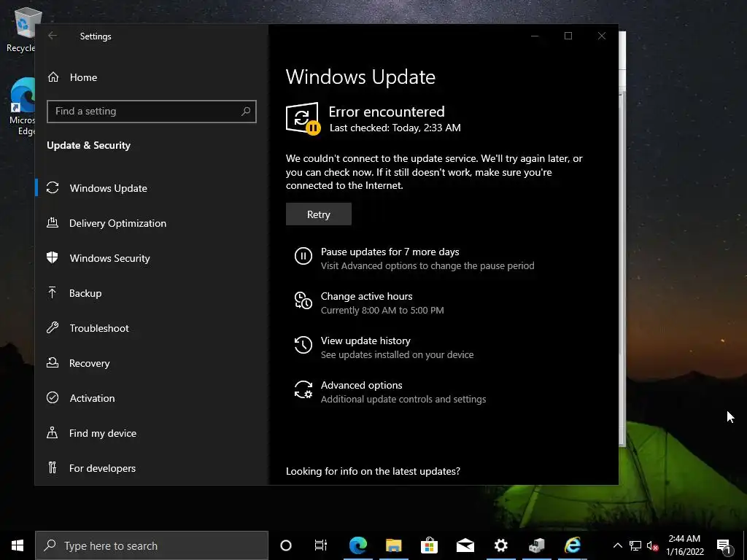Viewport: 747px width, 560px height.
Task: Click the For developers tools icon
Action: pyautogui.click(x=53, y=467)
